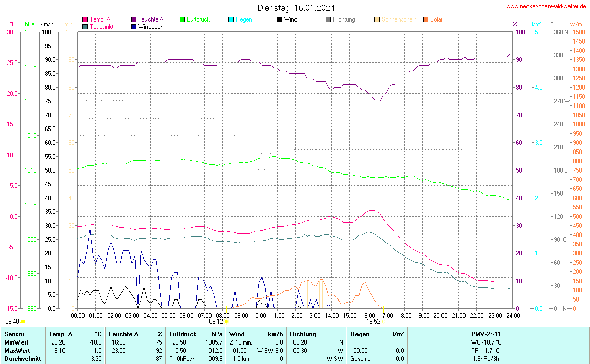Click the green Luftdruck legend square

182,19
